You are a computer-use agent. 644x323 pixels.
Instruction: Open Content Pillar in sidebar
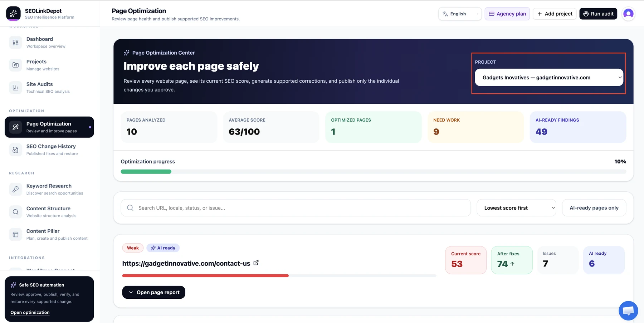point(49,234)
